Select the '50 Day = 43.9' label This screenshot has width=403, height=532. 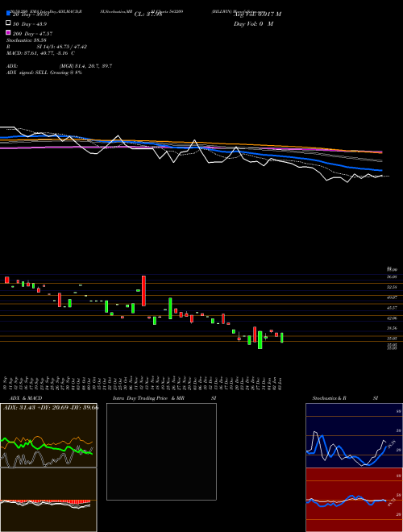[30, 24]
